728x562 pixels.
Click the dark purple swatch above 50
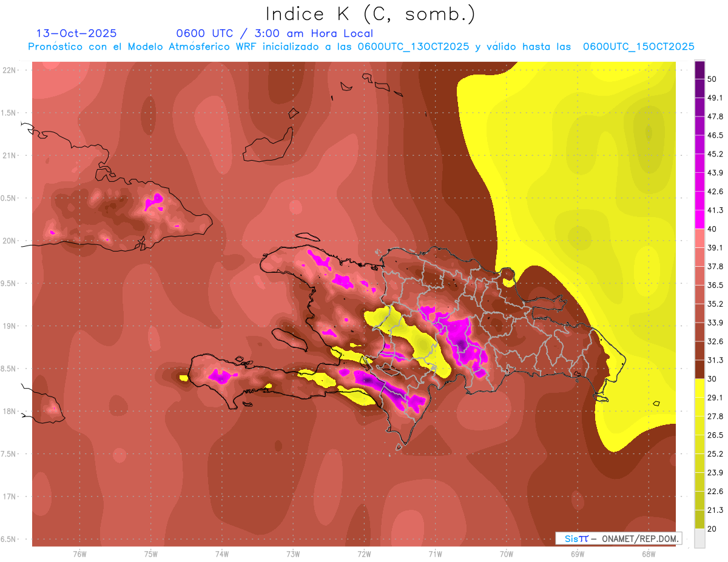699,65
